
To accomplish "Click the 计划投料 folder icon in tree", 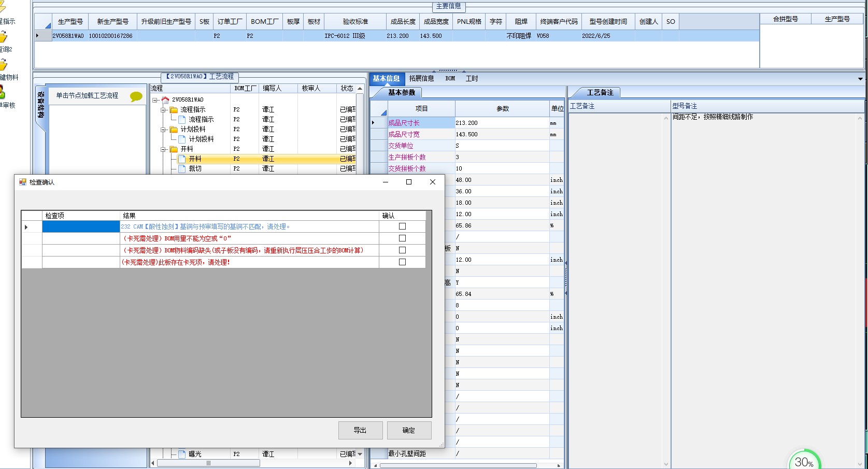I will click(x=174, y=129).
